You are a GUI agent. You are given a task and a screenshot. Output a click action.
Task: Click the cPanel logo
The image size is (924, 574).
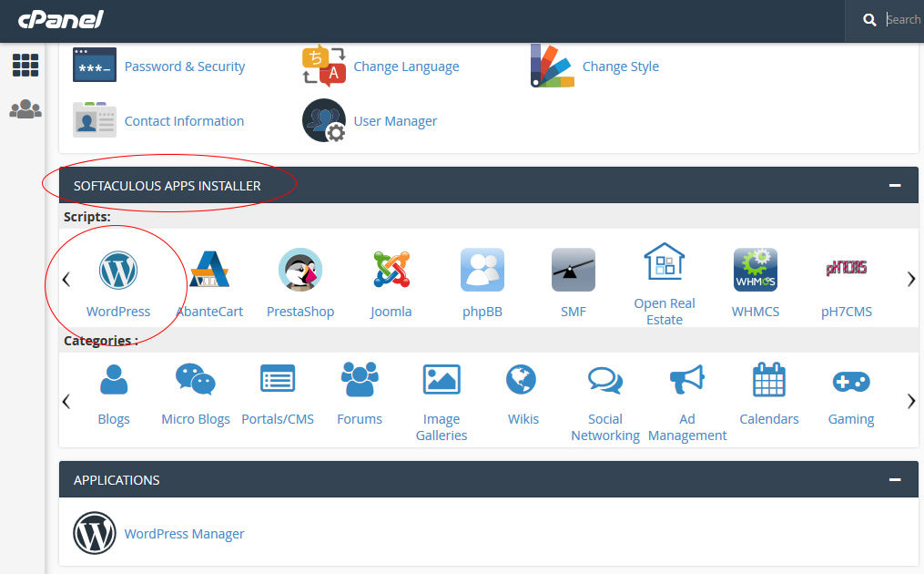point(61,19)
